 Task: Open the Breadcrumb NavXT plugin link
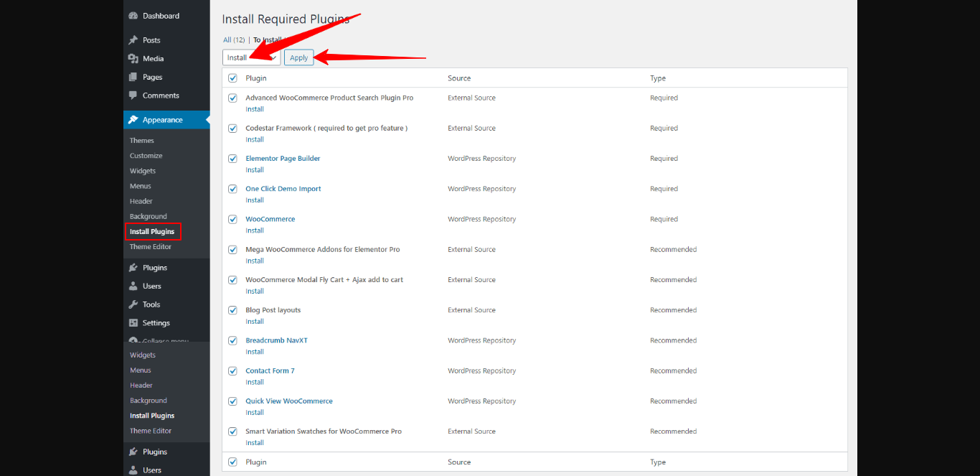276,340
